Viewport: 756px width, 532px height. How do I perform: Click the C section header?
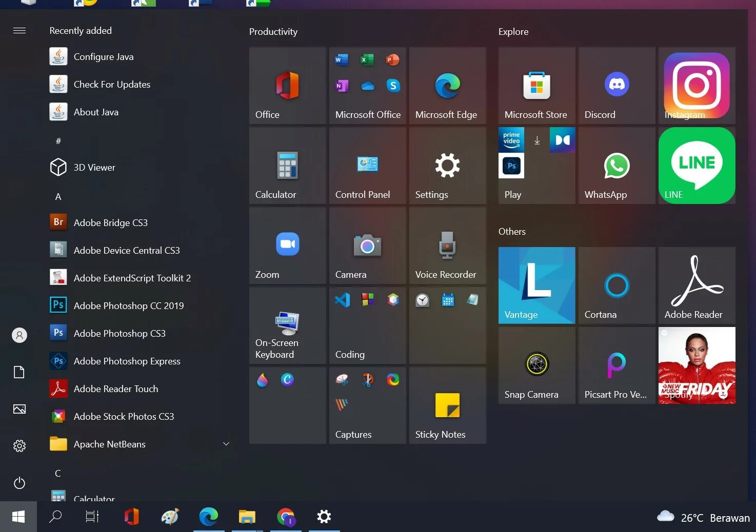click(x=58, y=473)
